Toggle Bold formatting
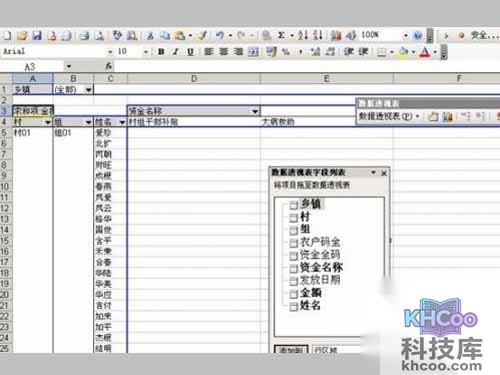500x375 pixels. (x=161, y=52)
